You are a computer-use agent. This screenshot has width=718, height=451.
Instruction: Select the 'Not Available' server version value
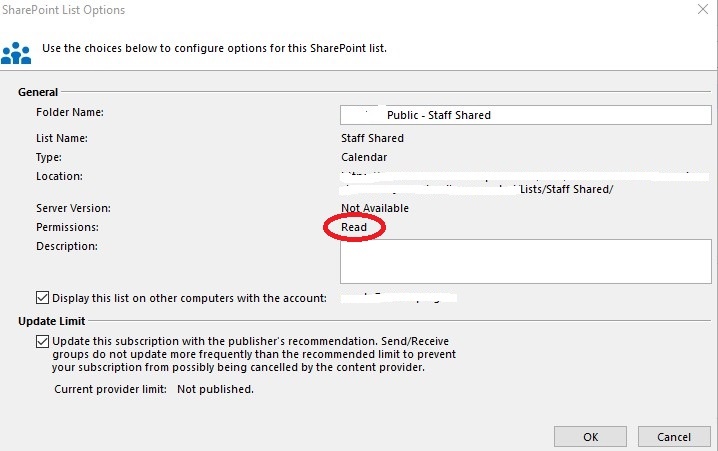[x=375, y=208]
